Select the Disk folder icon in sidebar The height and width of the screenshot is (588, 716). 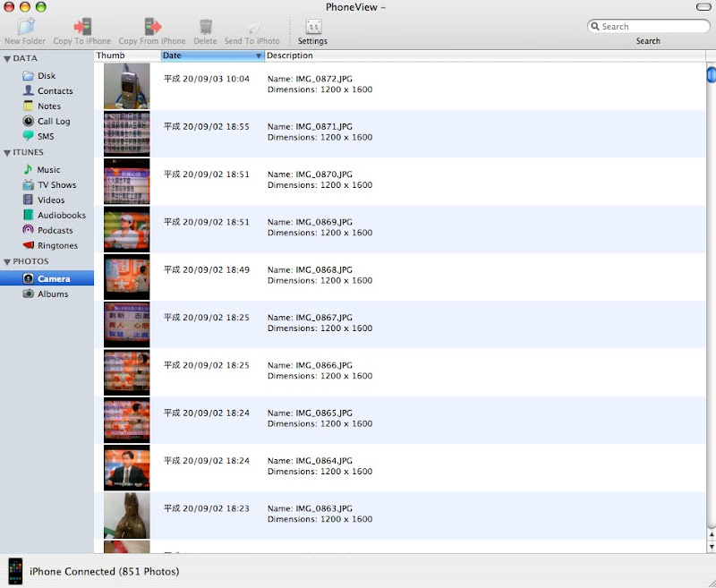point(29,76)
